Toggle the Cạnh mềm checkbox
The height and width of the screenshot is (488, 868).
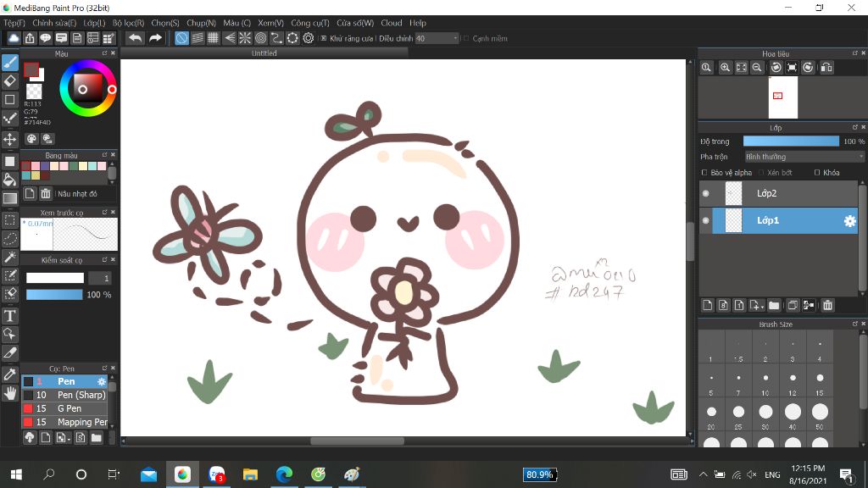click(466, 39)
